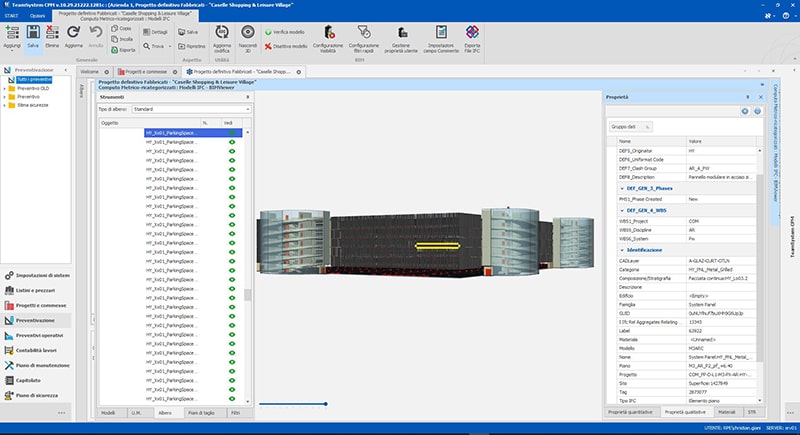Refresh using the Aggiorna icon
800x435 pixels.
(73, 33)
